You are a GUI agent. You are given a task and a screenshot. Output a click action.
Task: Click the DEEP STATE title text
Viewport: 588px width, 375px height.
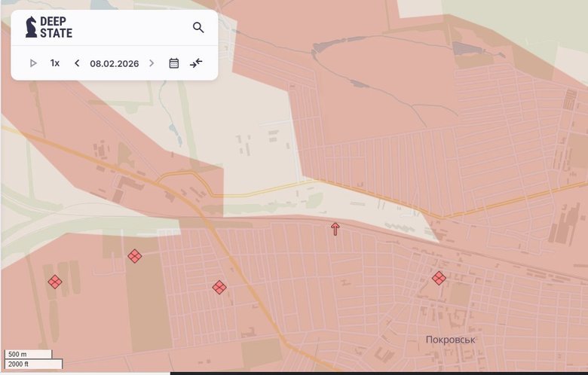pos(57,28)
